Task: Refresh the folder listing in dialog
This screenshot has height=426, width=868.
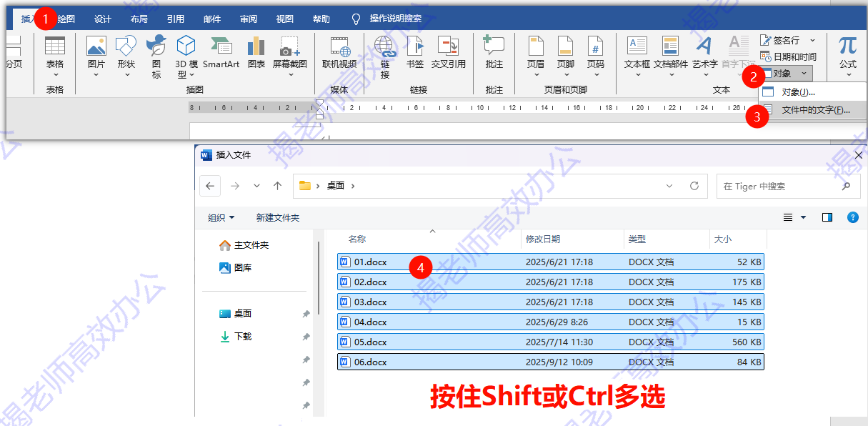Action: (694, 186)
